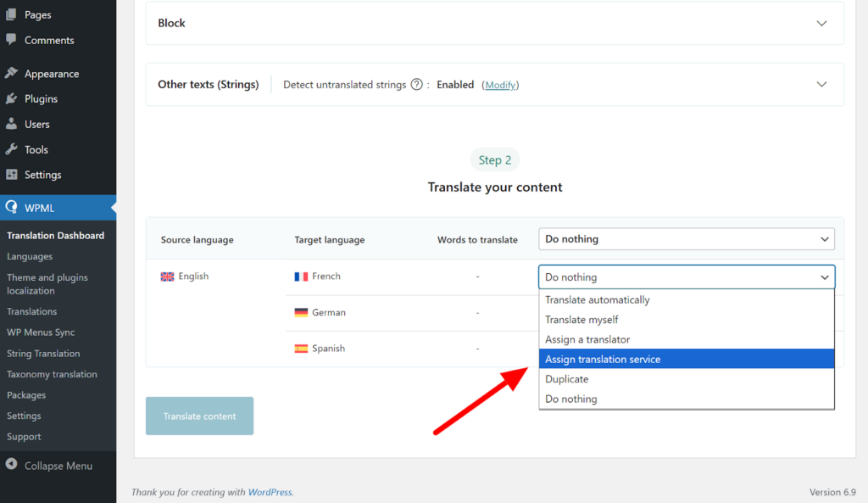The height and width of the screenshot is (503, 868).
Task: Click the WPML logo icon
Action: click(x=11, y=208)
